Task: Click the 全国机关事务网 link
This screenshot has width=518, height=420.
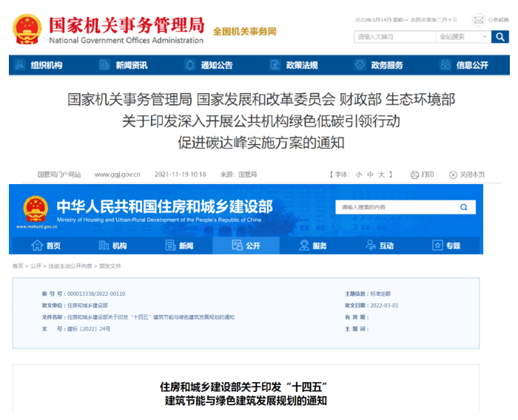Action: [244, 31]
